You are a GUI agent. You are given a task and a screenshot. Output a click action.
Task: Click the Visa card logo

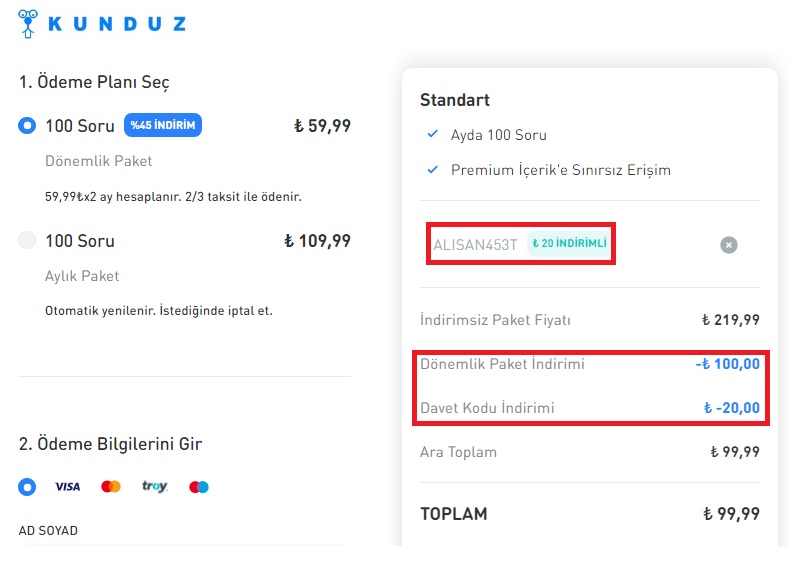point(67,487)
